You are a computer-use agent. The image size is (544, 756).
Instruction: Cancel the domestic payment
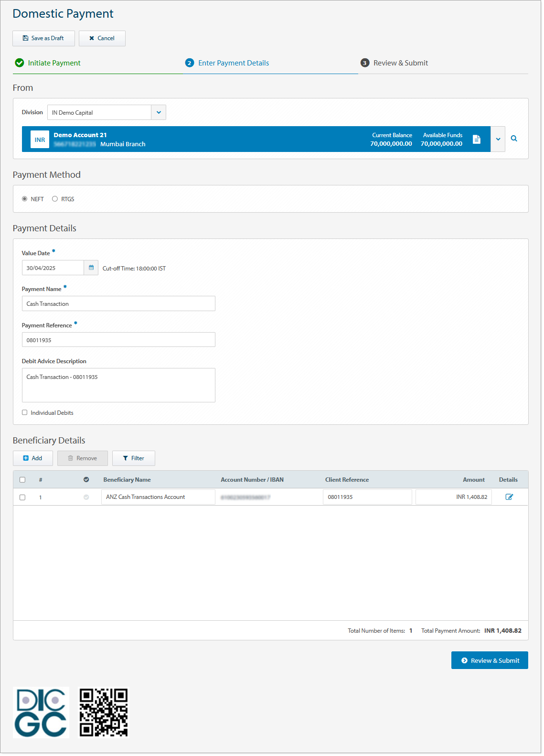coord(102,38)
